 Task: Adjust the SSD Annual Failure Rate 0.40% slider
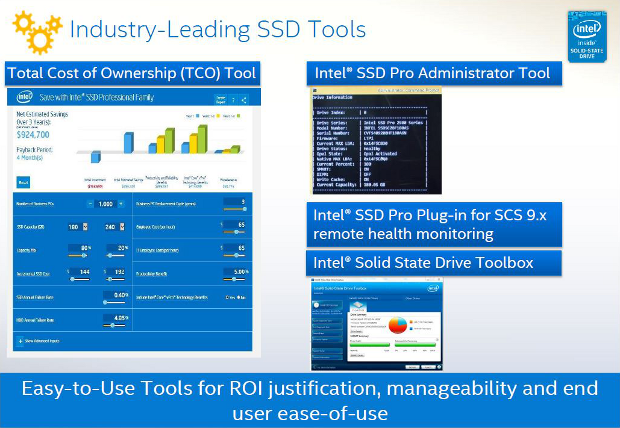(x=114, y=302)
